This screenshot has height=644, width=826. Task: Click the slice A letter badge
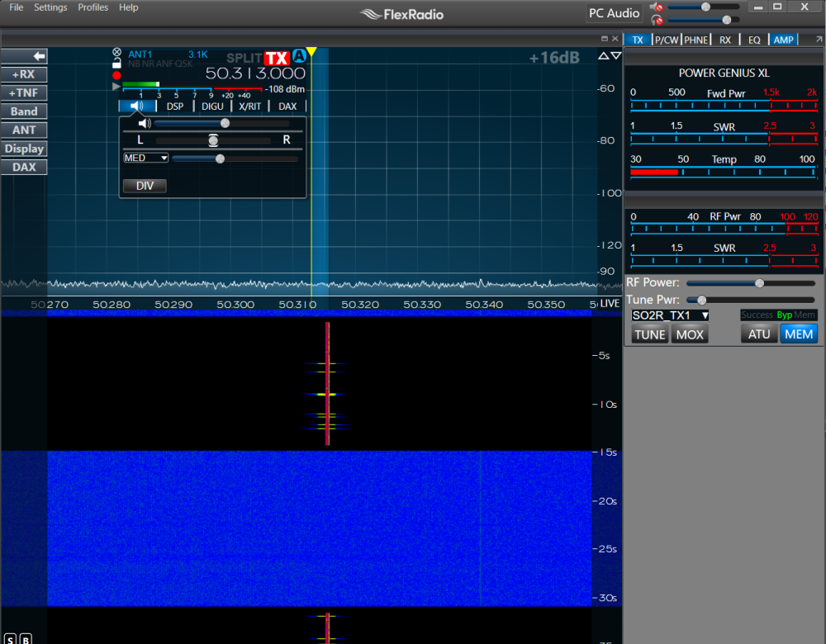[x=299, y=55]
